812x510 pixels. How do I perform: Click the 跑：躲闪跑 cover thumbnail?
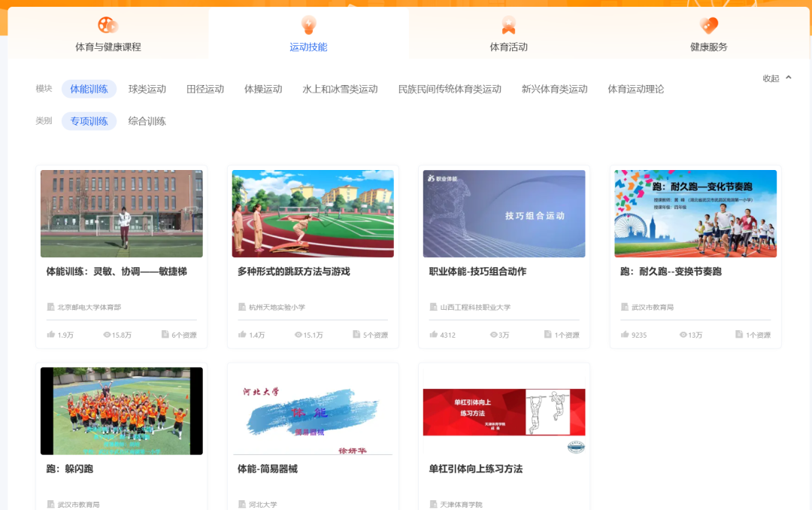pos(120,411)
